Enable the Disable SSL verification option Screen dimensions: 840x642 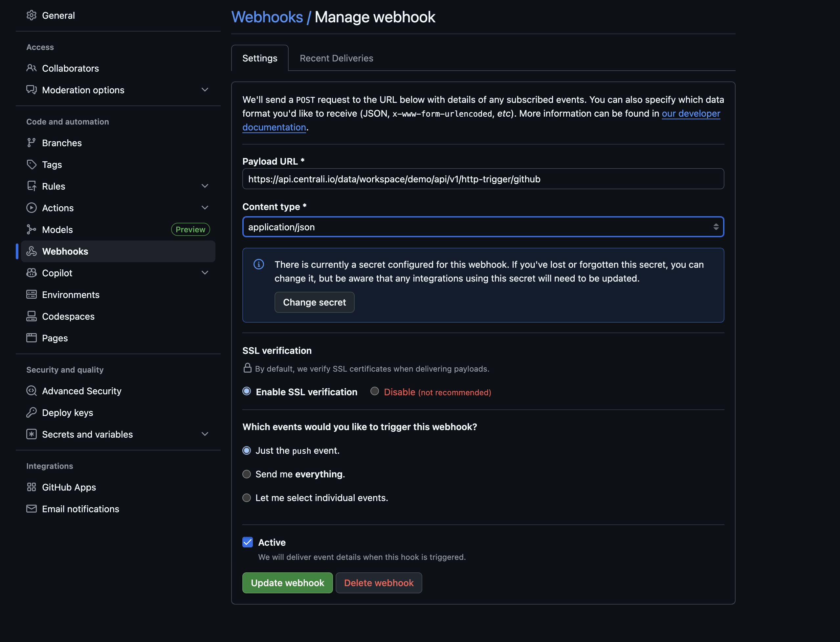point(374,392)
